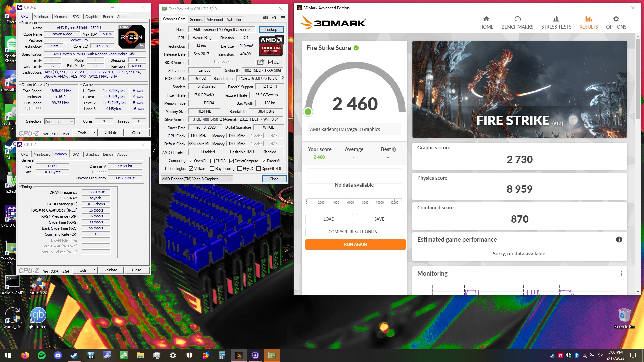
Task: Open Admin CMD desktop shortcut
Action: point(12,285)
